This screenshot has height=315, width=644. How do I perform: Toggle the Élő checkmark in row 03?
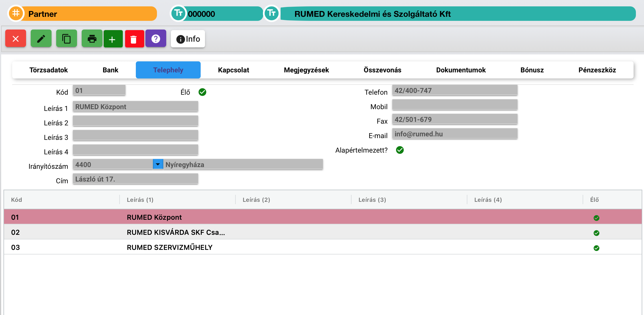tap(597, 248)
